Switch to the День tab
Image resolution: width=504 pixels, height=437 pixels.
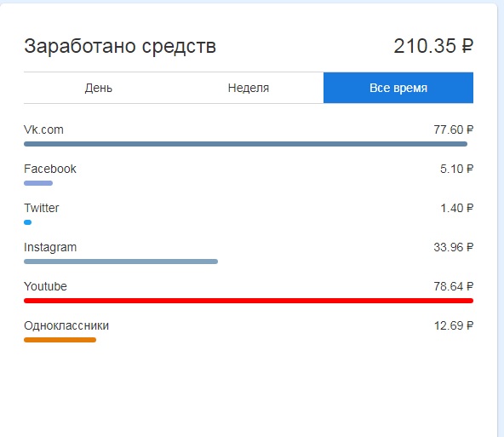point(99,88)
